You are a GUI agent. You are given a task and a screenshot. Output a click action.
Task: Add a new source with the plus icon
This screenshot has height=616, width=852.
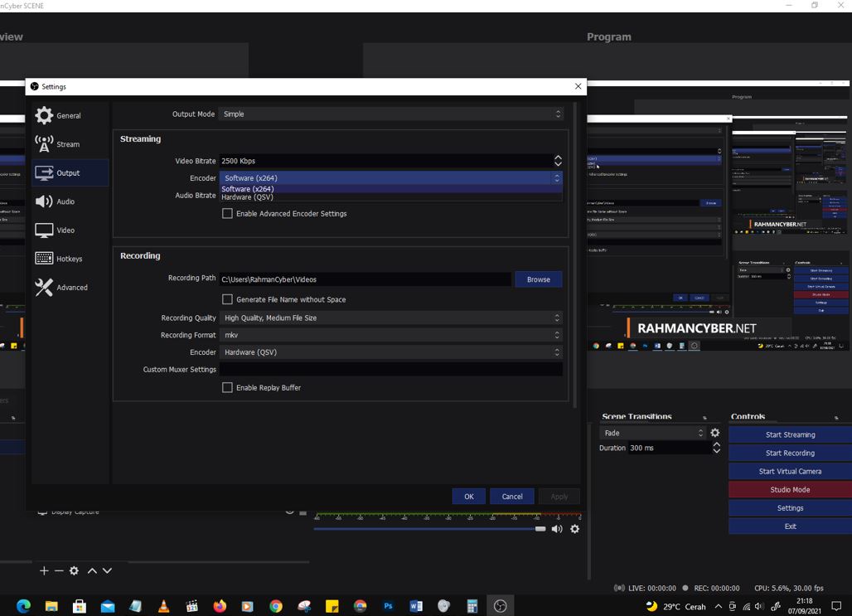[x=44, y=570]
